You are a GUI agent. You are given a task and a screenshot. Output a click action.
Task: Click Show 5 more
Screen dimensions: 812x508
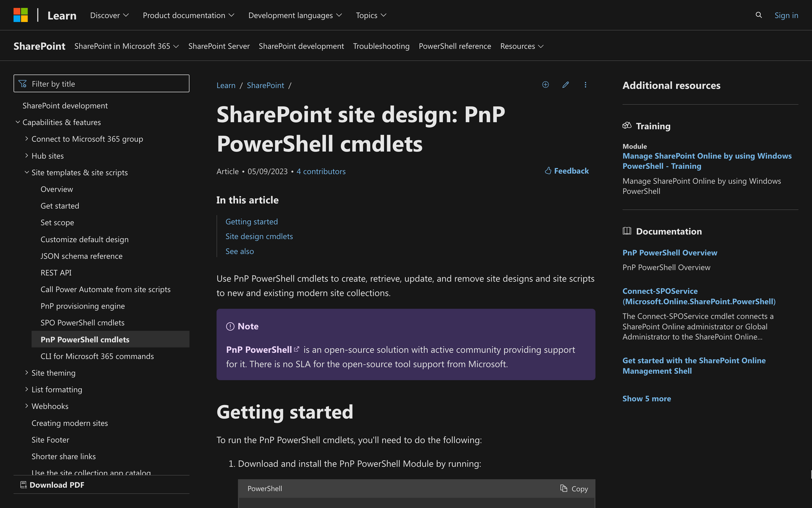point(647,399)
